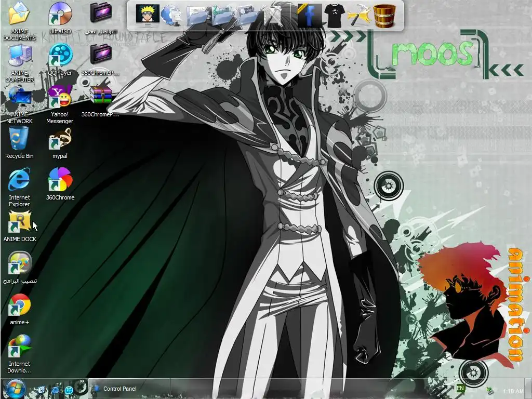Open the Facebook icon in dock

pyautogui.click(x=309, y=15)
